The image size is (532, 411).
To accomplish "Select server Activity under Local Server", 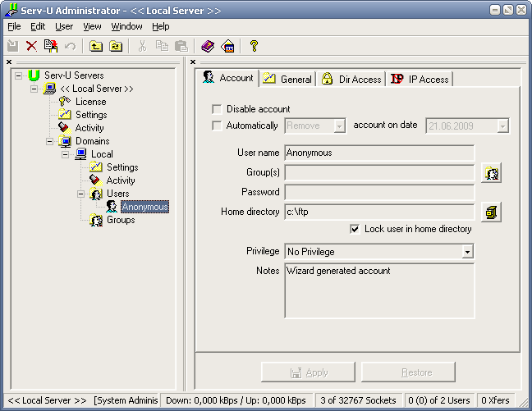I will tap(89, 128).
